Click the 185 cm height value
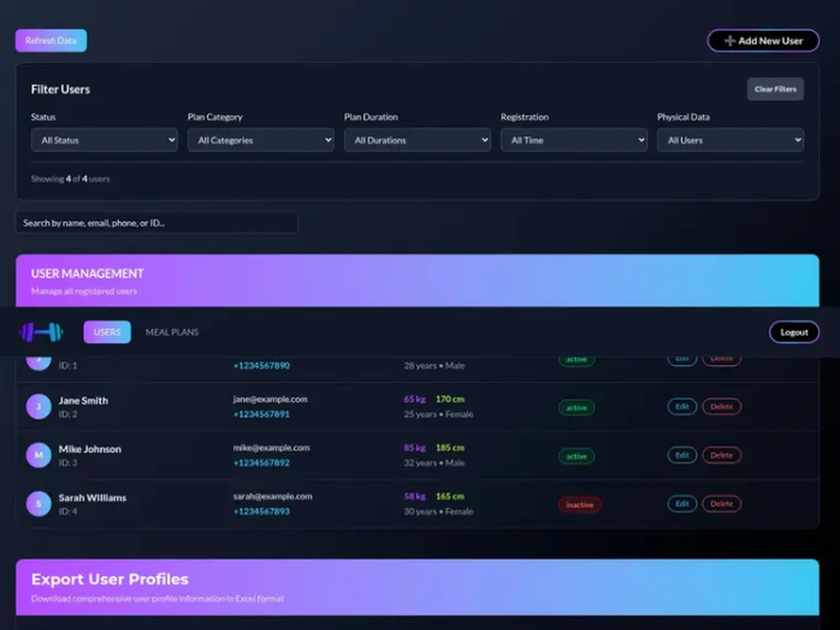840x630 pixels. tap(450, 448)
